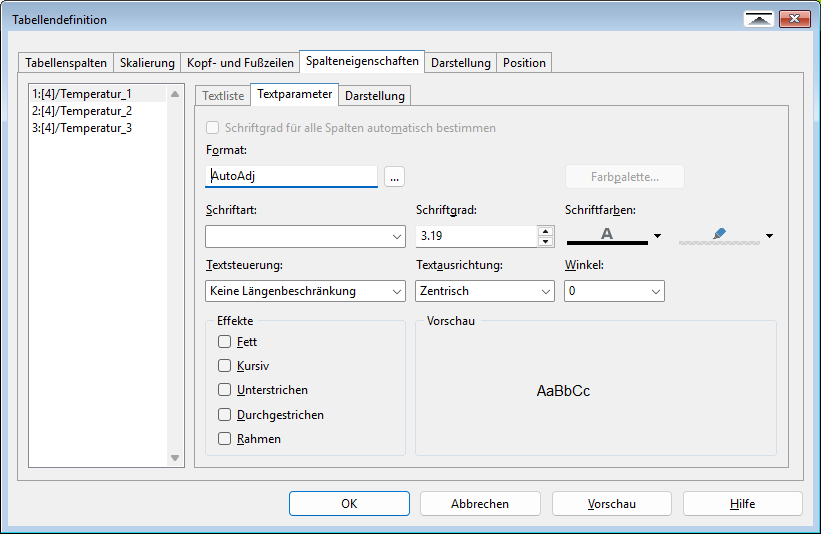Open the inner Darstellung sub-tab

(375, 96)
